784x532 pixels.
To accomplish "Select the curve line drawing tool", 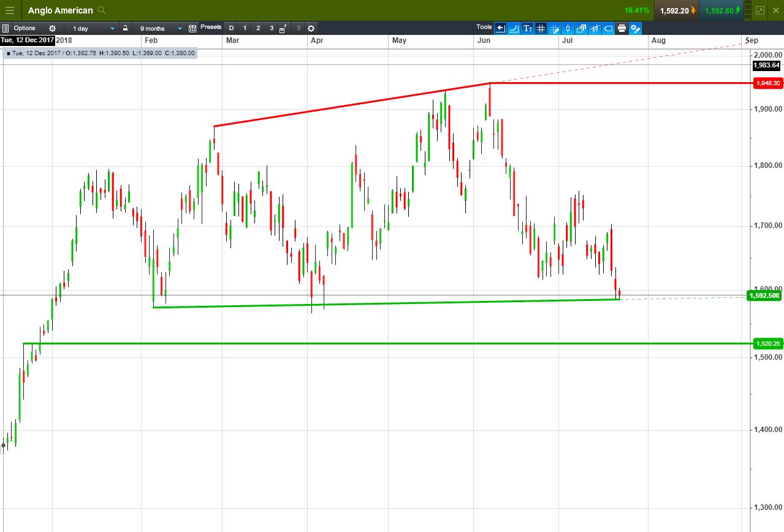I will [514, 28].
